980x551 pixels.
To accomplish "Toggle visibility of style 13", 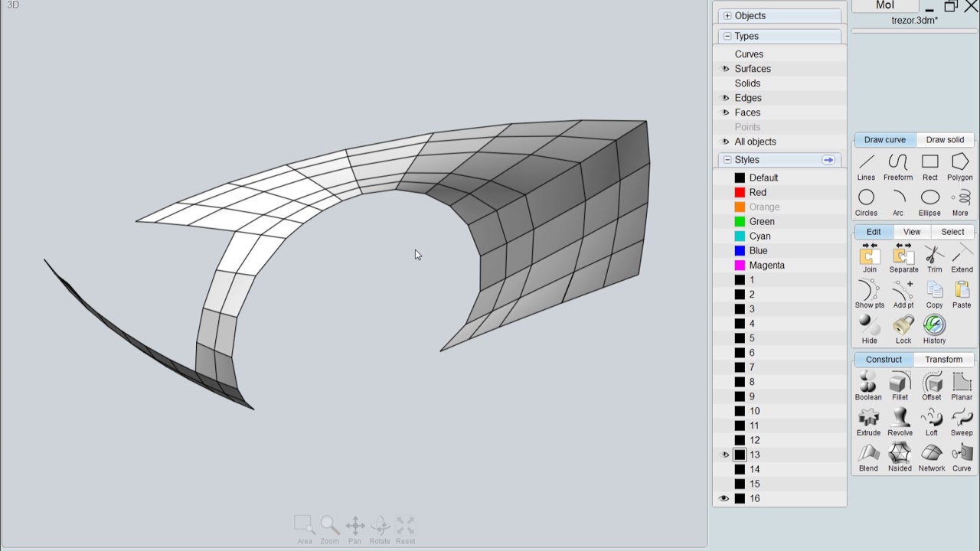I will pyautogui.click(x=724, y=454).
